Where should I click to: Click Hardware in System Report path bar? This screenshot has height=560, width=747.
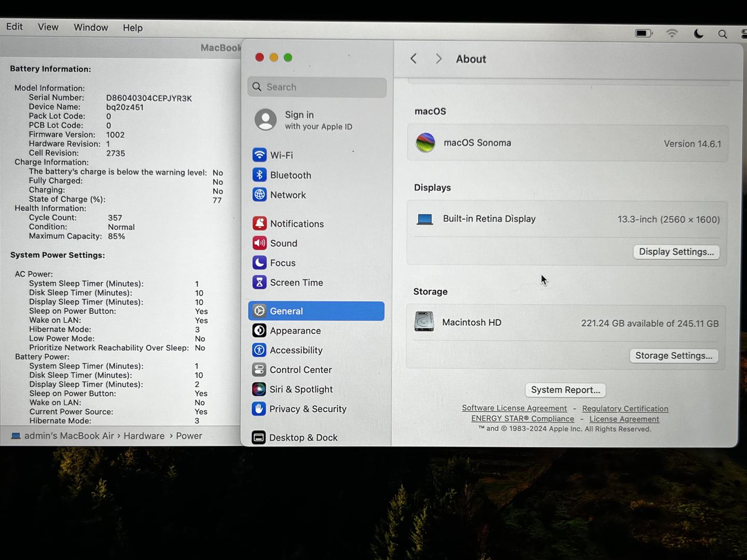(144, 436)
